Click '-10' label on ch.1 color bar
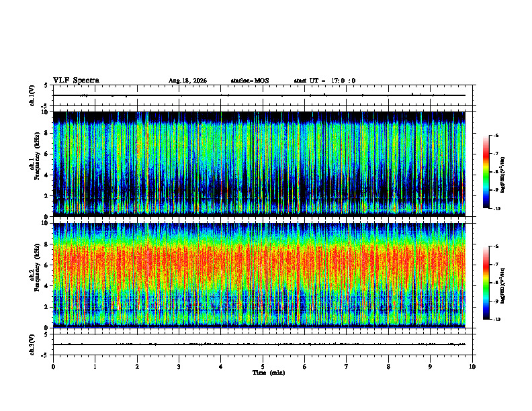The image size is (532, 411). (497, 209)
